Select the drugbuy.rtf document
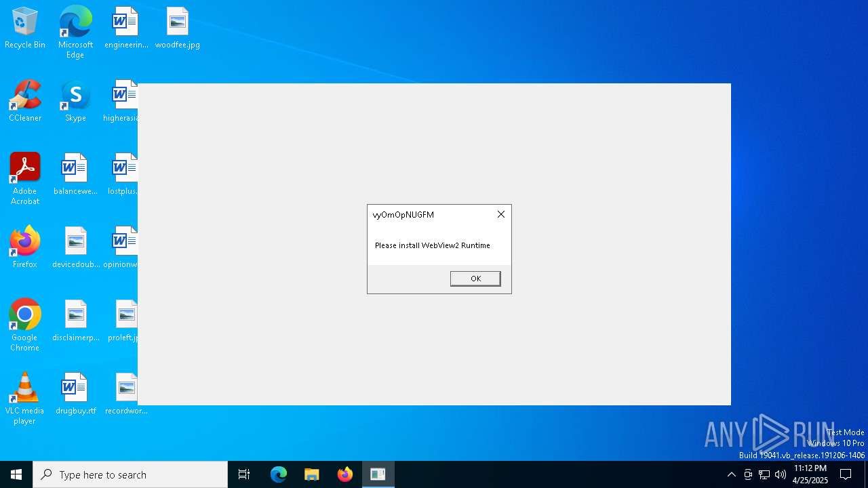Viewport: 868px width, 488px height. pos(75,394)
